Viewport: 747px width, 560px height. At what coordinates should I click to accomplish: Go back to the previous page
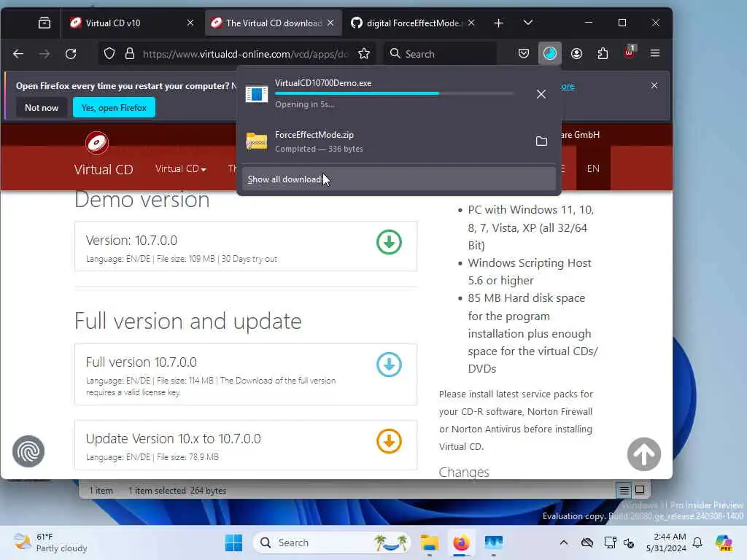[x=18, y=54]
